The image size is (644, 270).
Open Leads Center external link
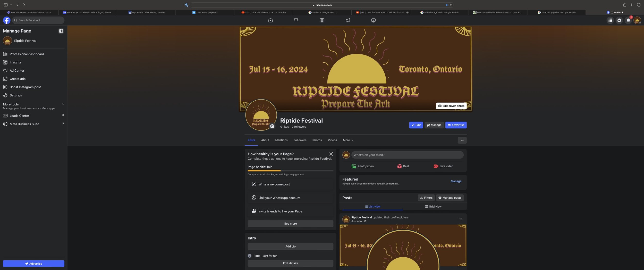pos(33,116)
